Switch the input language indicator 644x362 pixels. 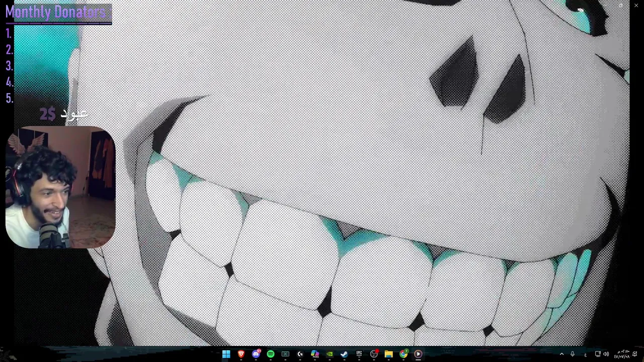(x=586, y=355)
